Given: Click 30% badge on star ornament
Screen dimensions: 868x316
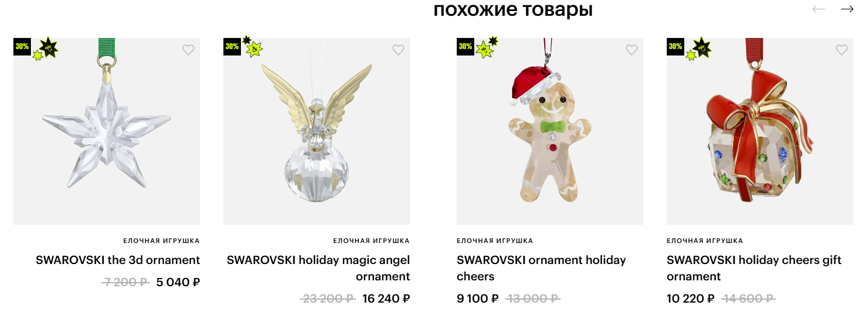Looking at the screenshot, I should [22, 47].
